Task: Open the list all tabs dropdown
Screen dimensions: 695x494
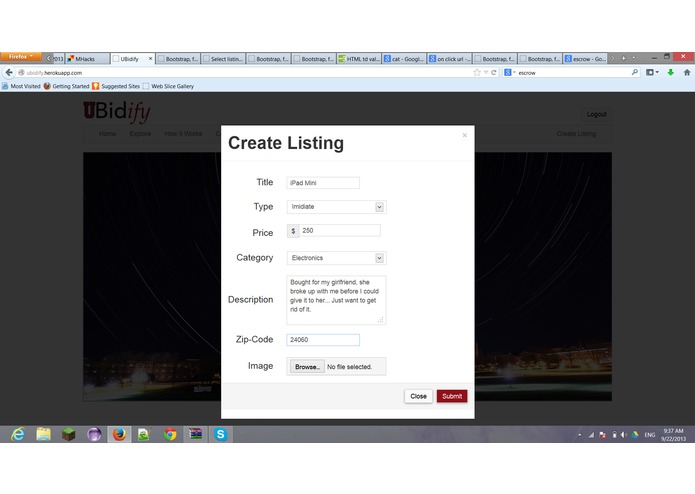Action: coord(633,58)
